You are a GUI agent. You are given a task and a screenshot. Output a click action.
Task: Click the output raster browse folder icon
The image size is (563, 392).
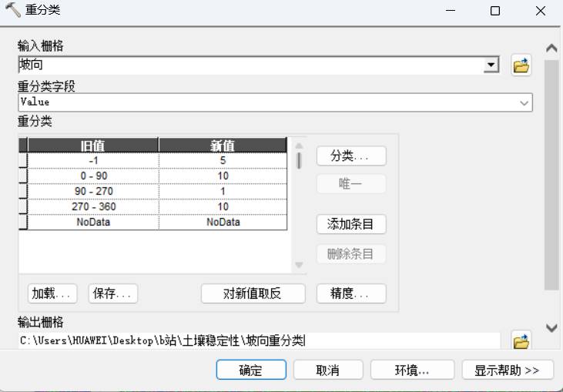coord(521,340)
